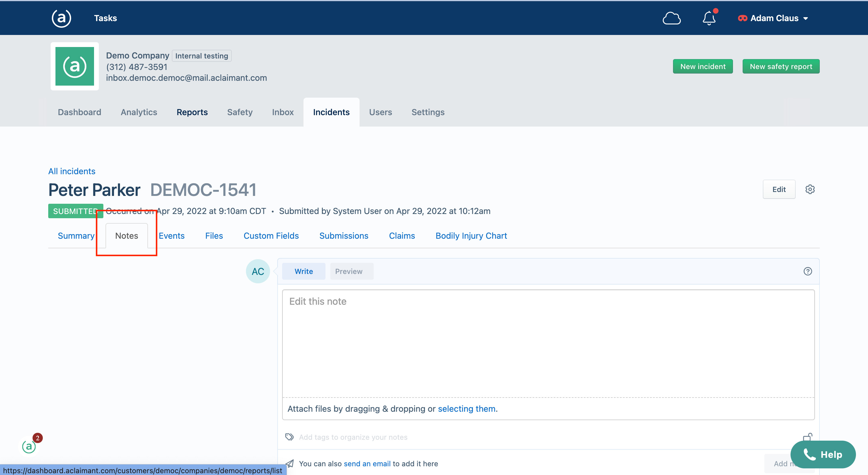The height and width of the screenshot is (475, 868).
Task: Open the Custom Fields sub-tab
Action: coord(271,236)
